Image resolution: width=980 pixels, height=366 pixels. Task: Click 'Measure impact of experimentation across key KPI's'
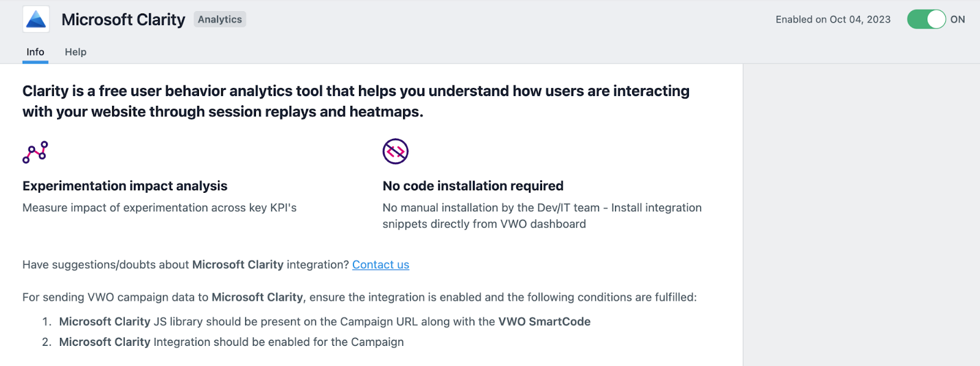[x=159, y=208]
